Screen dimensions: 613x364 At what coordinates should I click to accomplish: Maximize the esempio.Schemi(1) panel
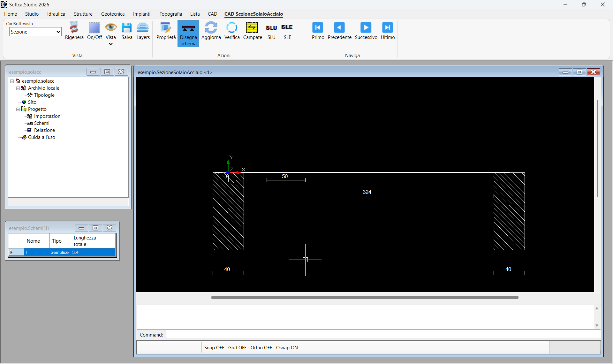tap(95, 228)
